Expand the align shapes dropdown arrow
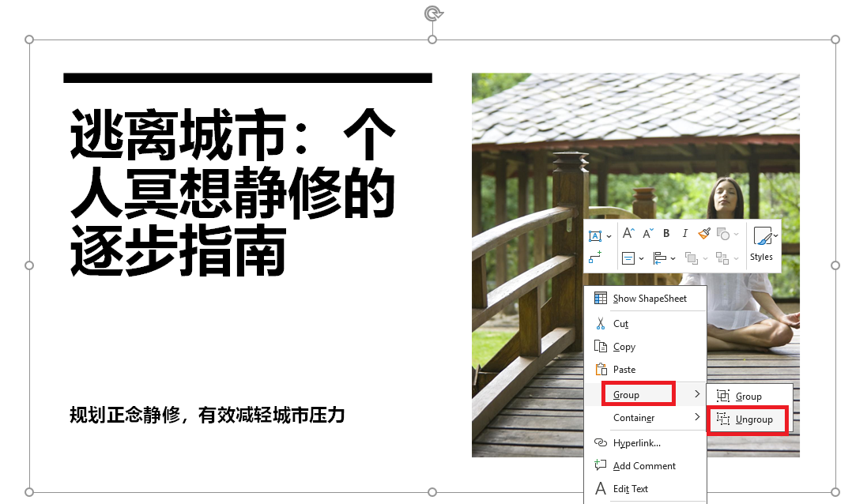 673,258
